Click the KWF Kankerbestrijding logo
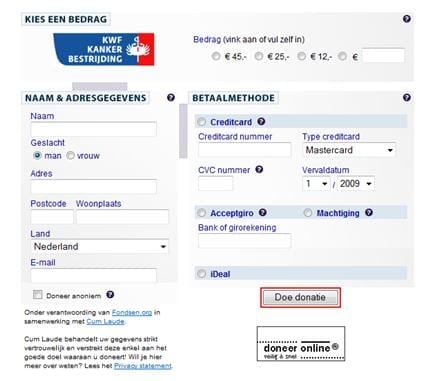The image size is (427, 381). click(104, 49)
